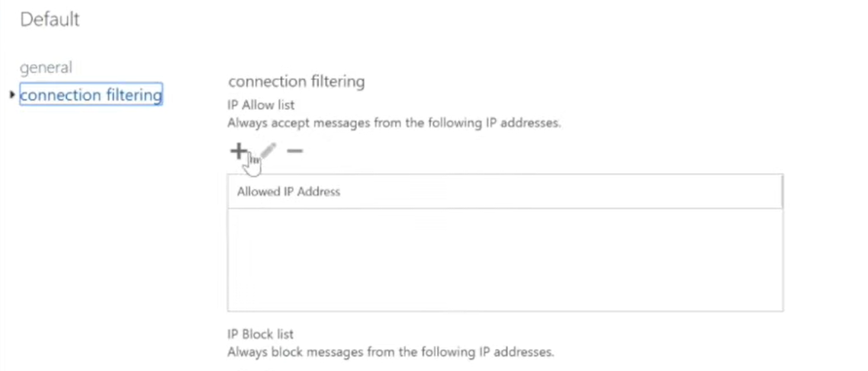868x371 pixels.
Task: Select the connection filtering section heading
Action: tap(296, 82)
